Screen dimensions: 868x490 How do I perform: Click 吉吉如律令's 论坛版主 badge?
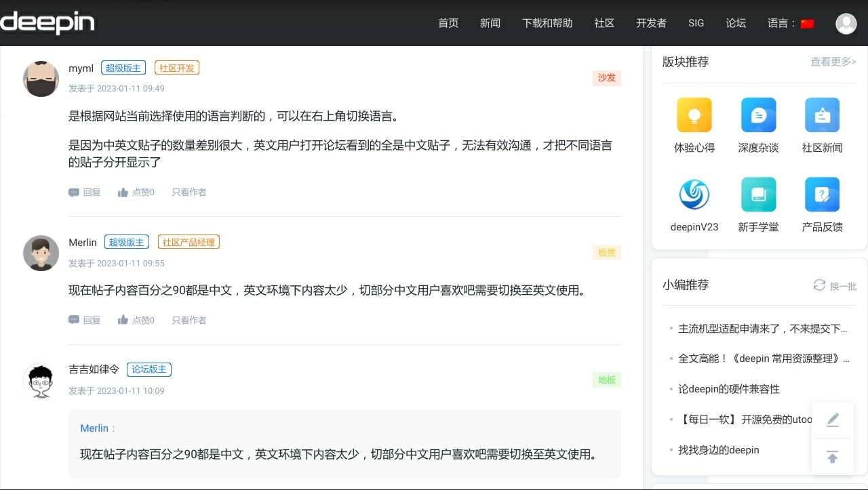(149, 369)
